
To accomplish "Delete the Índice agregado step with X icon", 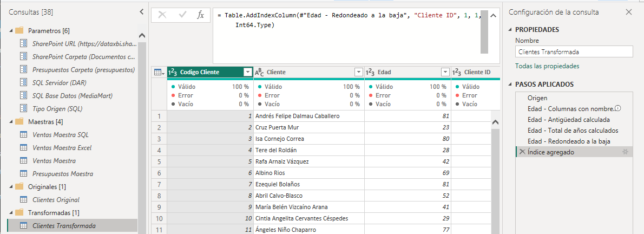I will pyautogui.click(x=522, y=152).
